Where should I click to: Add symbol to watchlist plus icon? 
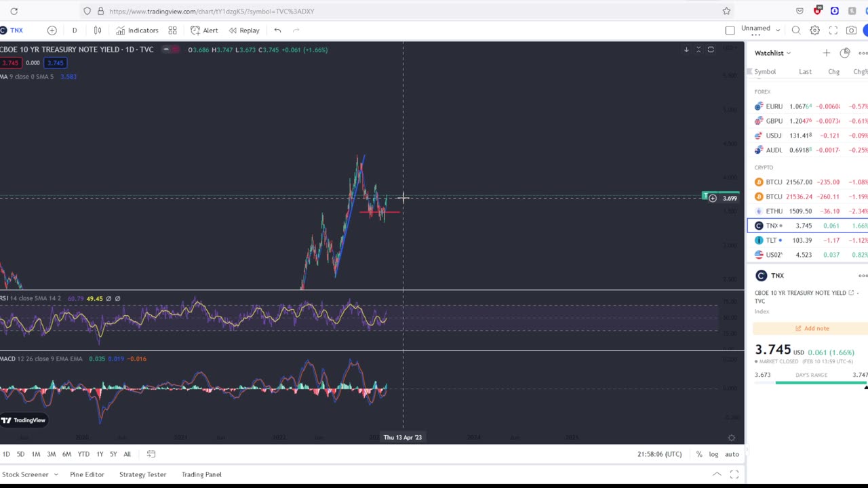pyautogui.click(x=826, y=53)
